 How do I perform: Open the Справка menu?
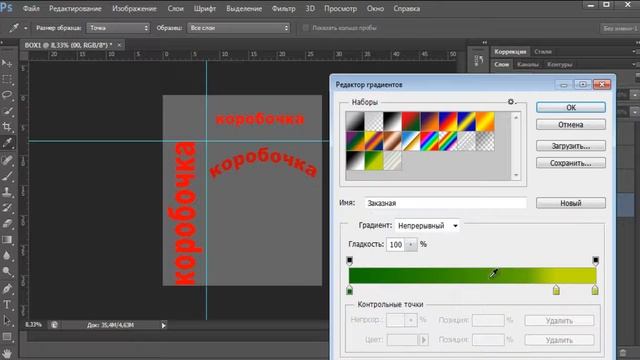[x=407, y=9]
